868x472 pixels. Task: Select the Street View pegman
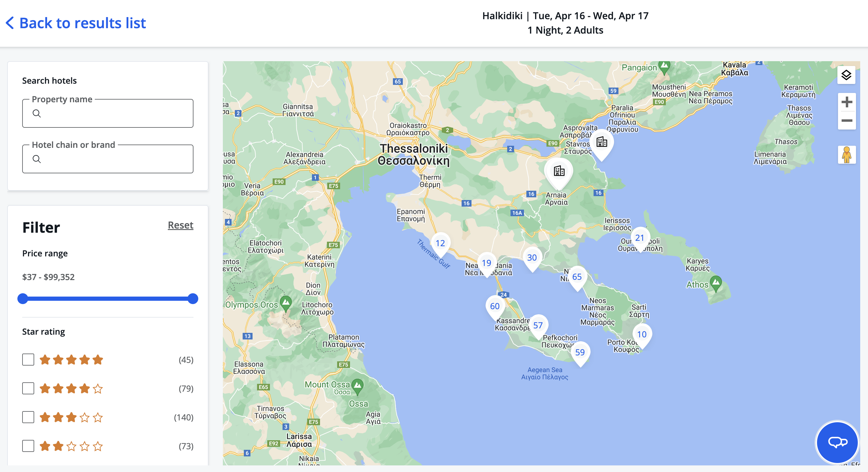[x=846, y=155]
